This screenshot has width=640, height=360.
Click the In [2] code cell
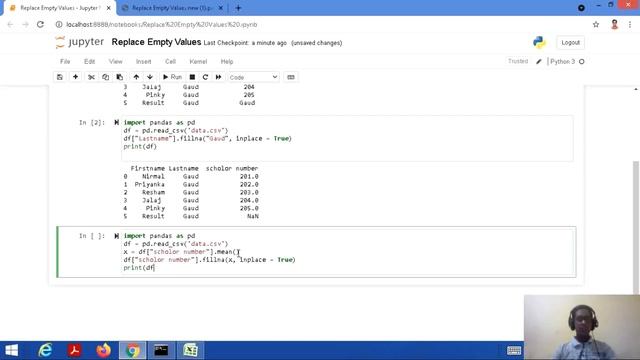coord(347,138)
